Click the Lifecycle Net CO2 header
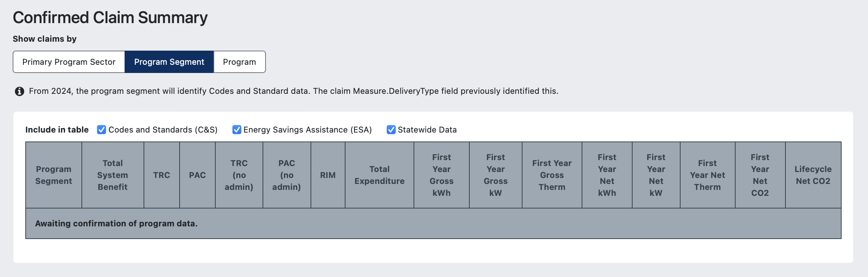 (x=813, y=175)
